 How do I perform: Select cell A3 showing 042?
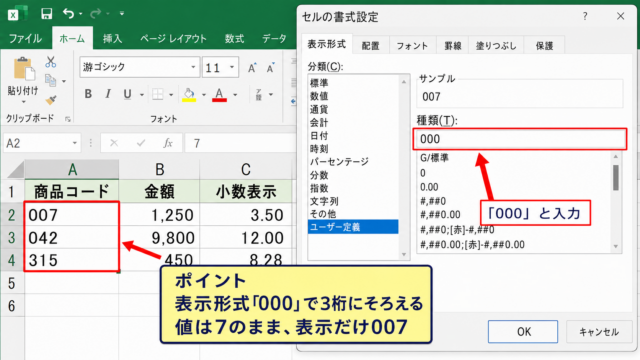(x=72, y=238)
